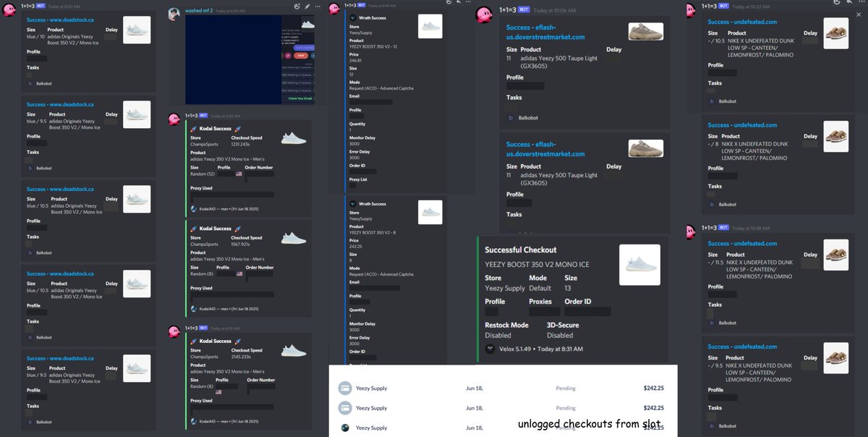Viewport: 868px width, 437px height.
Task: Open the Success - undefeated.com link above size 9.5
Action: (x=742, y=347)
